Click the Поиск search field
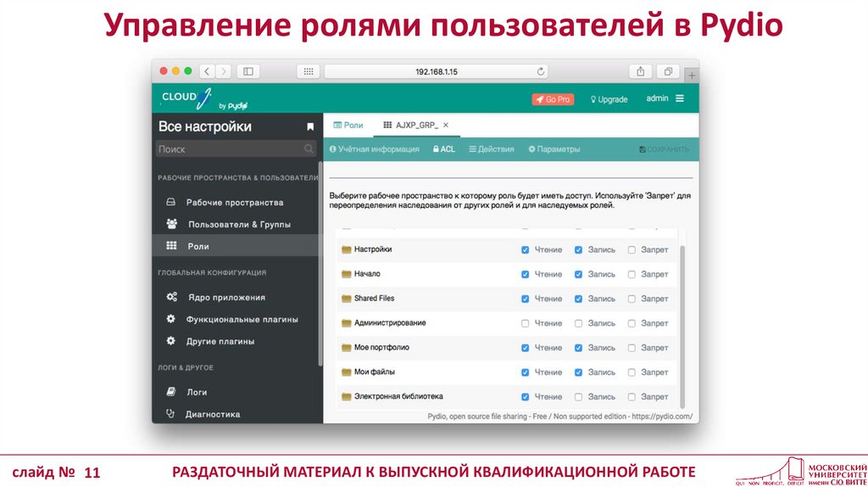Image resolution: width=868 pixels, height=487 pixels. 229,148
